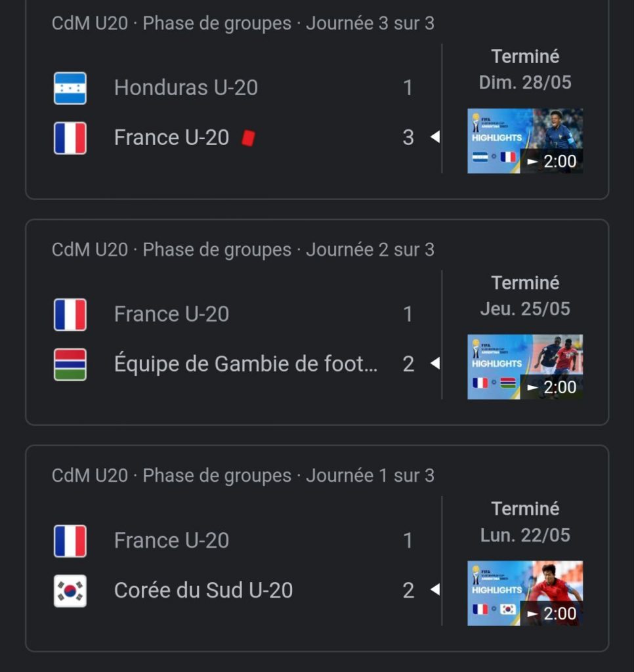Click the France flag in the Gambia match
The width and height of the screenshot is (634, 672).
[x=70, y=314]
